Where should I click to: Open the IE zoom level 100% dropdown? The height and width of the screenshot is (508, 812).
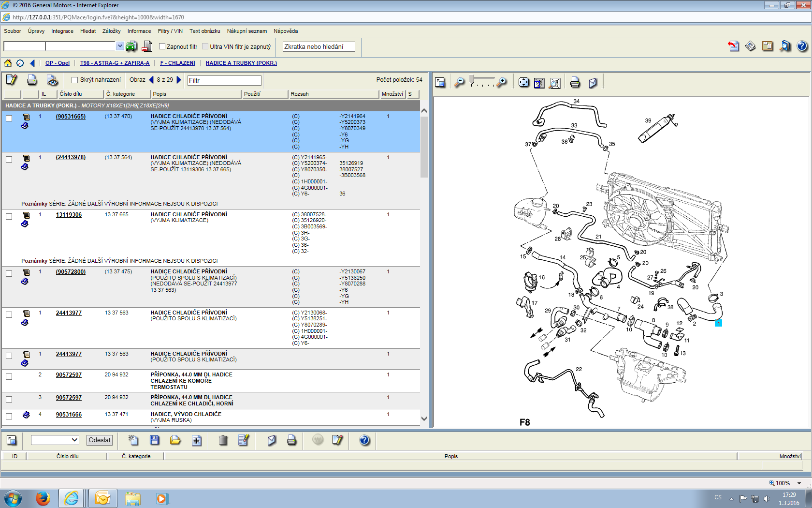pyautogui.click(x=799, y=483)
